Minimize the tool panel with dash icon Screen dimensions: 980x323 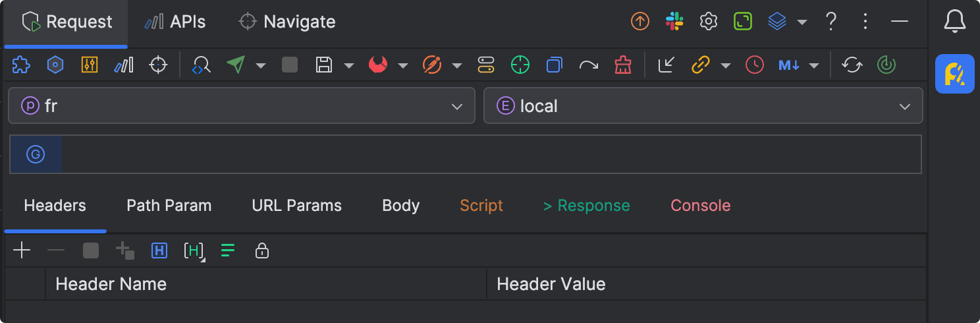[x=900, y=22]
